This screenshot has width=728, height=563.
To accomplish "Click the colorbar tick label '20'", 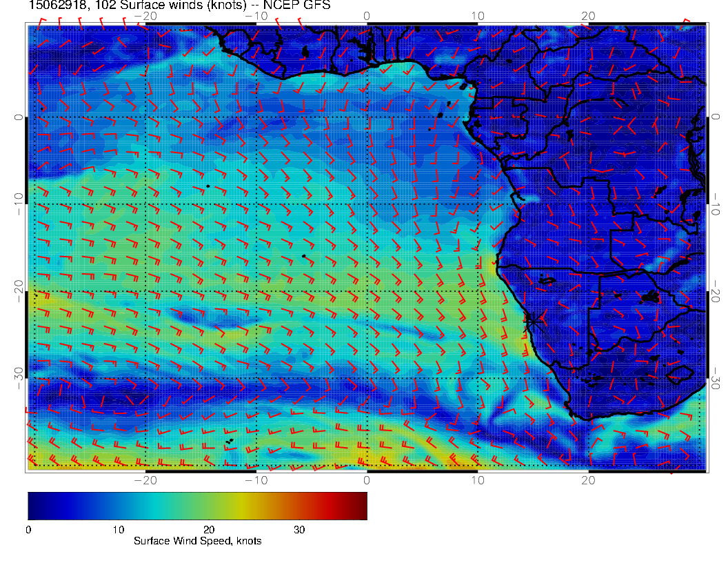I will tap(209, 530).
